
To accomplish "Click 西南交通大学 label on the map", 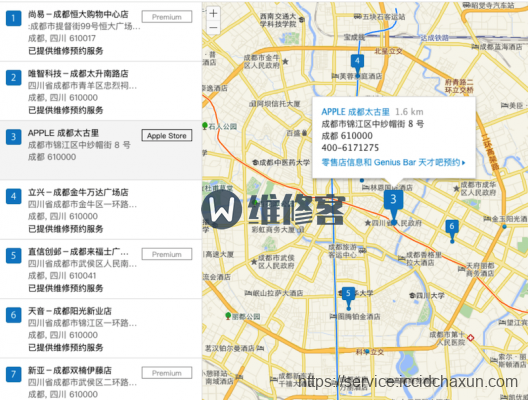I will pos(278,20).
